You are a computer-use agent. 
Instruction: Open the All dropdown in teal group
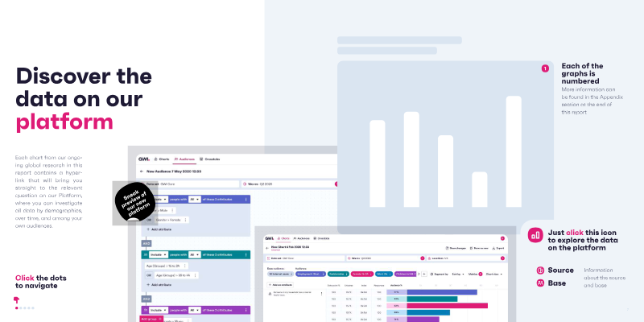tap(194, 254)
